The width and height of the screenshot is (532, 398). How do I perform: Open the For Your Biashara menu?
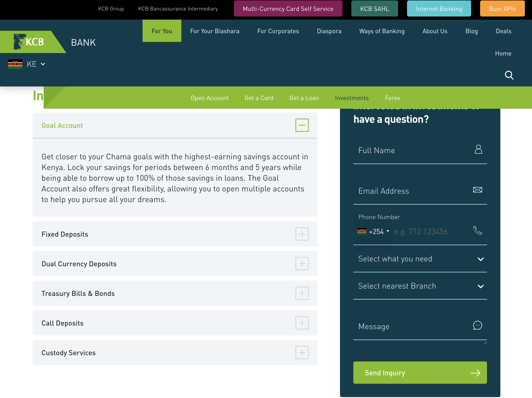[x=215, y=31]
